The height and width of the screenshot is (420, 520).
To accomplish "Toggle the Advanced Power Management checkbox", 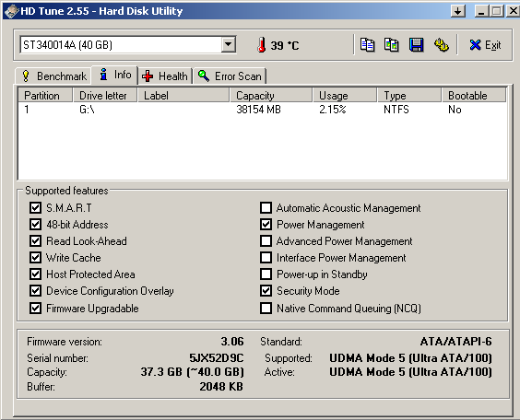I will tap(266, 240).
